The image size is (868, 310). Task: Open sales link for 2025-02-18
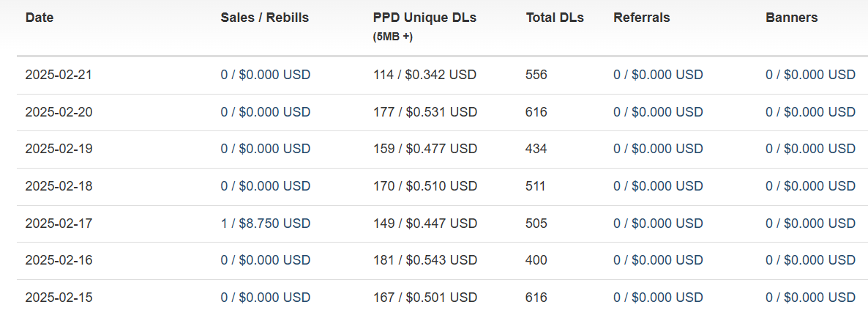click(265, 185)
